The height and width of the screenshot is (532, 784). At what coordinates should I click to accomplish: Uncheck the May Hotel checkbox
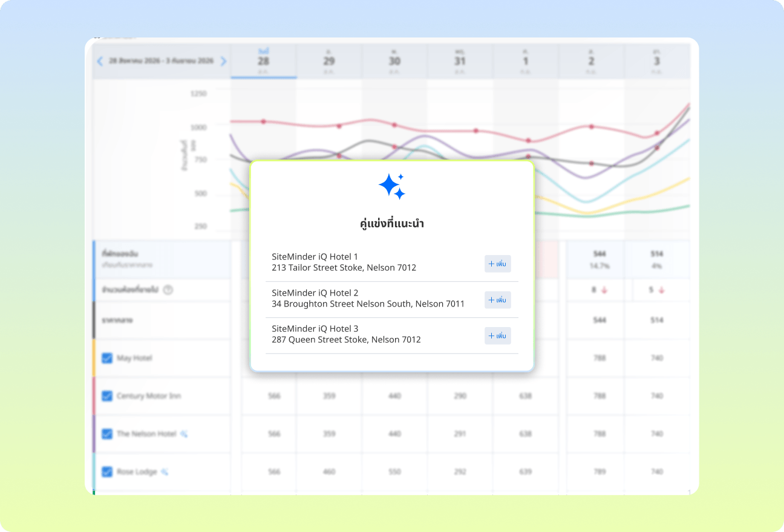[x=107, y=358]
